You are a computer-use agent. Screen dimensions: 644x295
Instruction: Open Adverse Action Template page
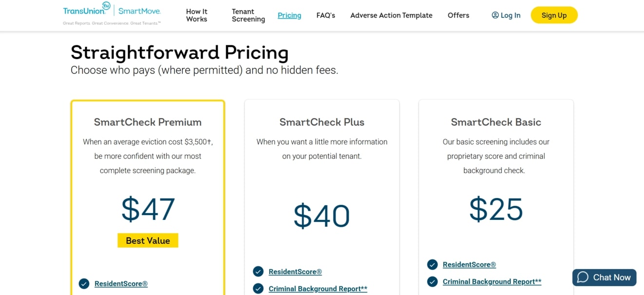(x=391, y=15)
